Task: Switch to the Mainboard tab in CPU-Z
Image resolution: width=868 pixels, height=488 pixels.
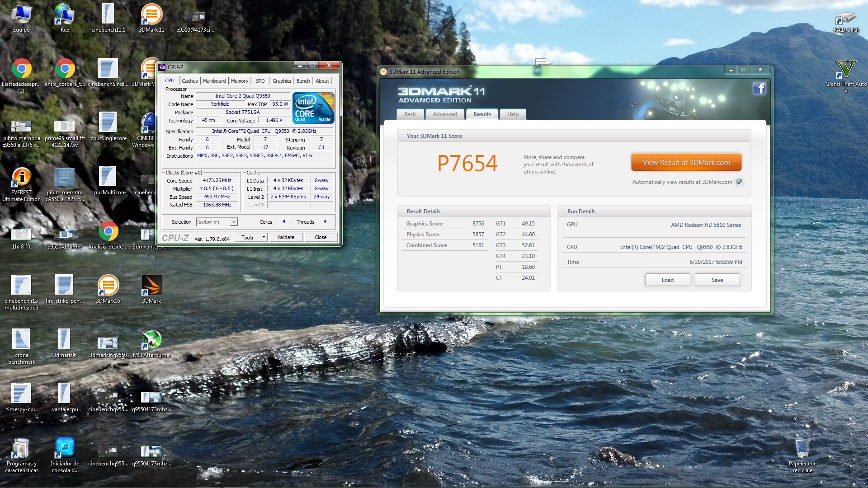Action: [x=214, y=81]
